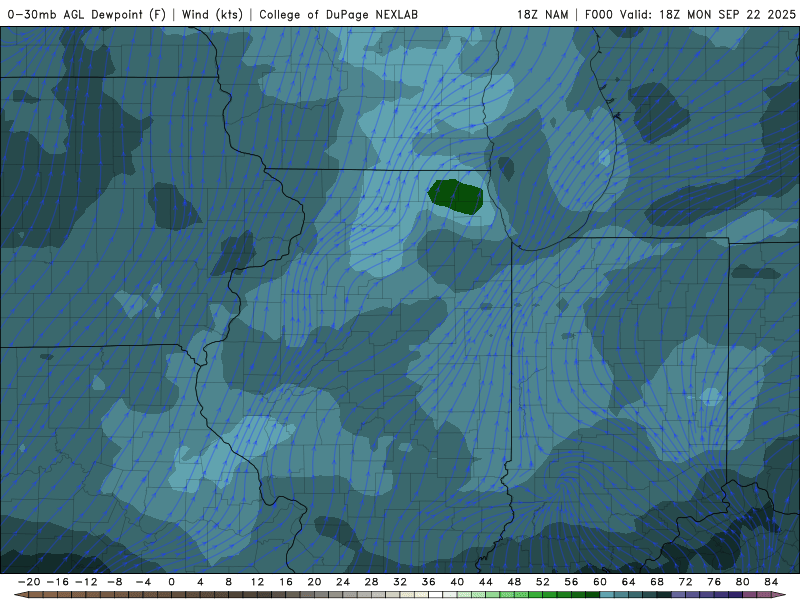Click the 12 value on the color scale
Viewport: 800px width, 600px height.
tap(257, 582)
